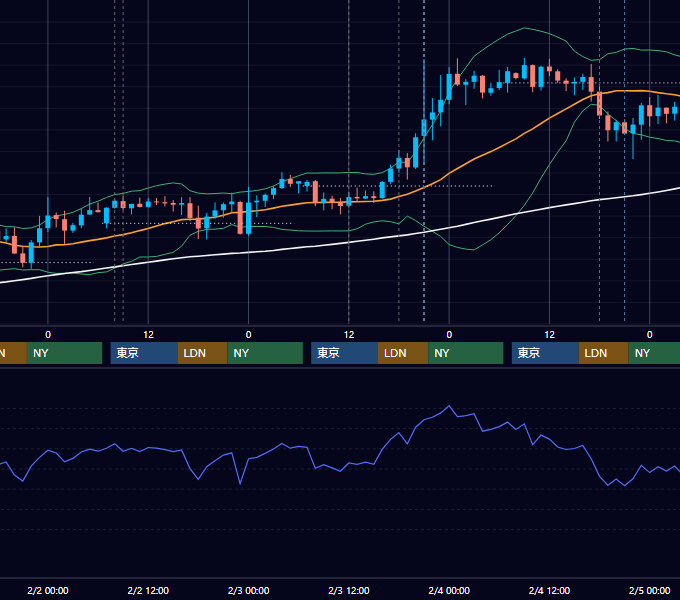Click the hour label 0 above 2/4 00:00
This screenshot has height=600, width=680.
449,335
